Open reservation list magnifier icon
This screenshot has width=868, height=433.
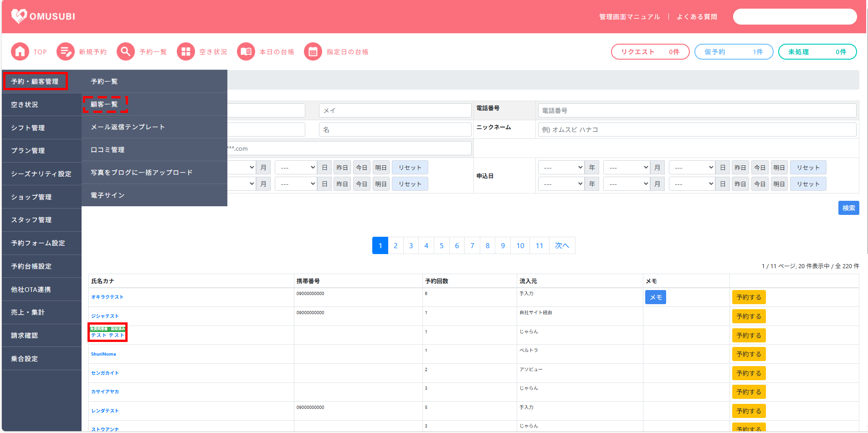(x=126, y=52)
